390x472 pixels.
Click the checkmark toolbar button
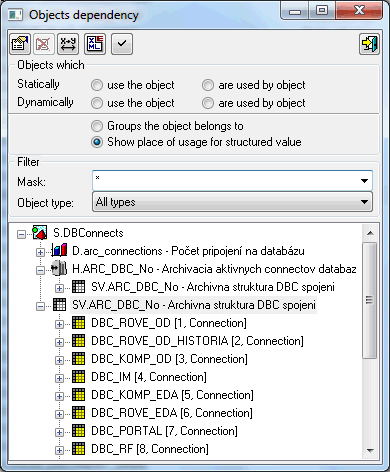[x=122, y=44]
